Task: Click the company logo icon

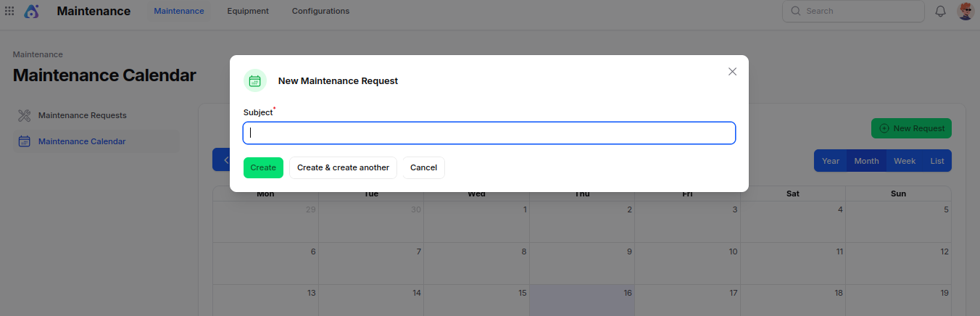Action: pyautogui.click(x=32, y=11)
